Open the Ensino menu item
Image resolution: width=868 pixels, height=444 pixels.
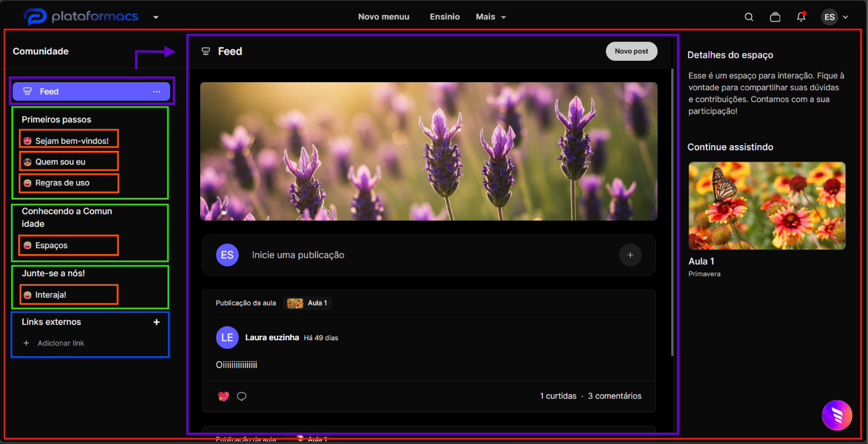point(445,17)
